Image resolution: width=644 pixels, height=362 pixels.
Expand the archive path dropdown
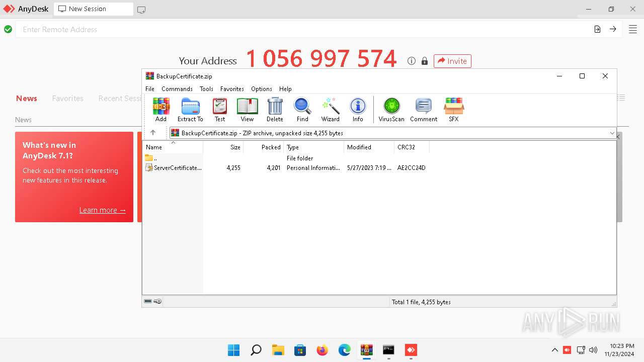pos(612,133)
